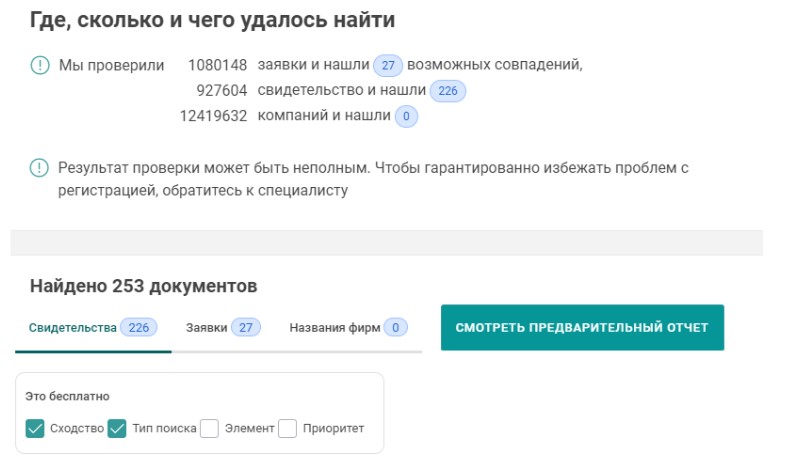Click the 27 badge after "заявки и нашли"
The width and height of the screenshot is (787, 471).
pyautogui.click(x=388, y=66)
